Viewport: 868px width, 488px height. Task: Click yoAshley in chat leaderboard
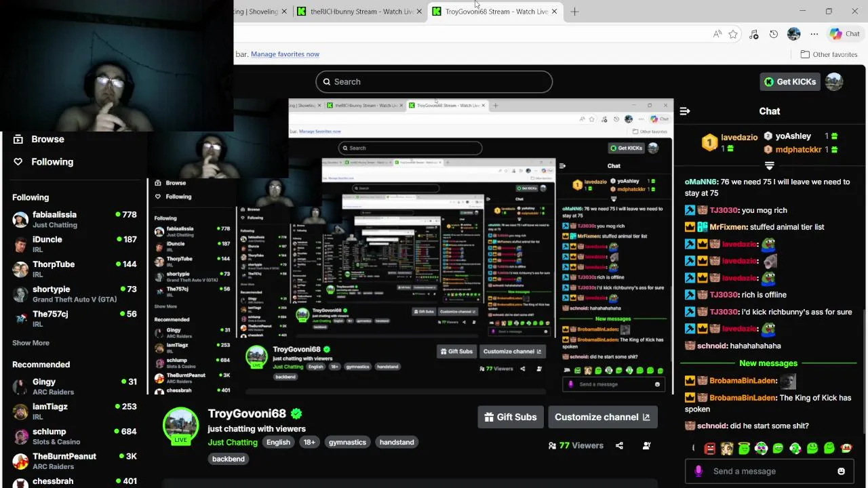pyautogui.click(x=793, y=136)
